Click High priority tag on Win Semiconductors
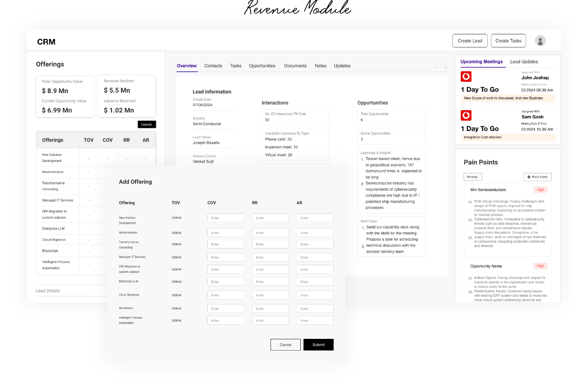Screen dimensions: 588x389 pyautogui.click(x=540, y=190)
